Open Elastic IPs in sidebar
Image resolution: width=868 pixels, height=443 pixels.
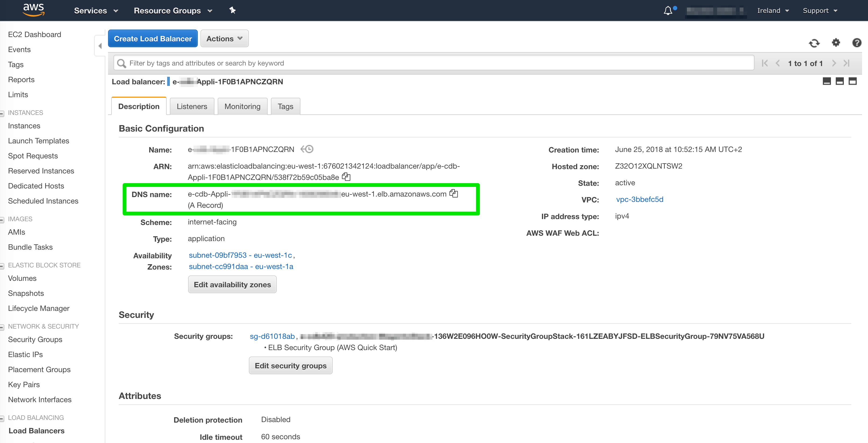[25, 354]
